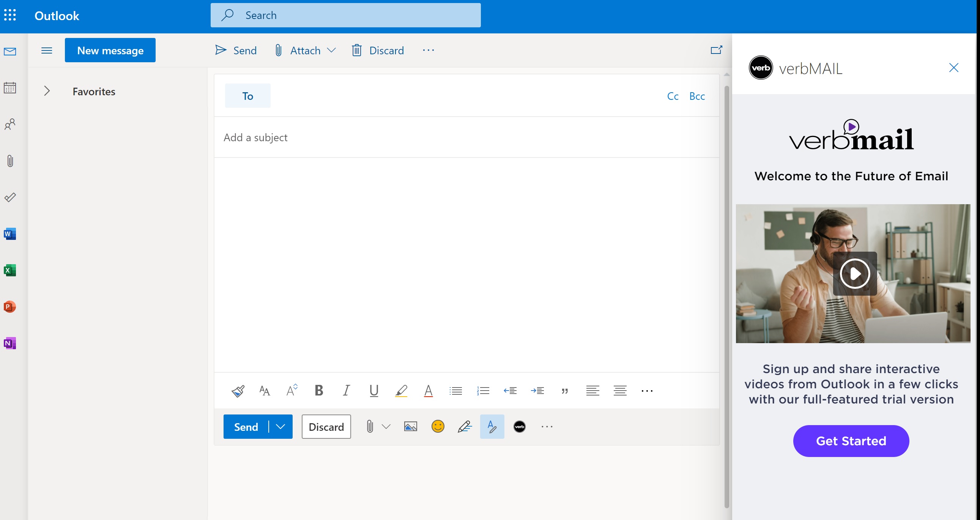
Task: Select the Format painter tool
Action: [238, 391]
